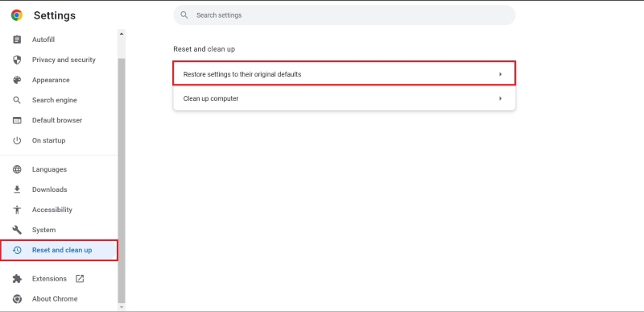Image resolution: width=644 pixels, height=312 pixels.
Task: Click the Reset and clean up clock icon
Action: coord(17,250)
